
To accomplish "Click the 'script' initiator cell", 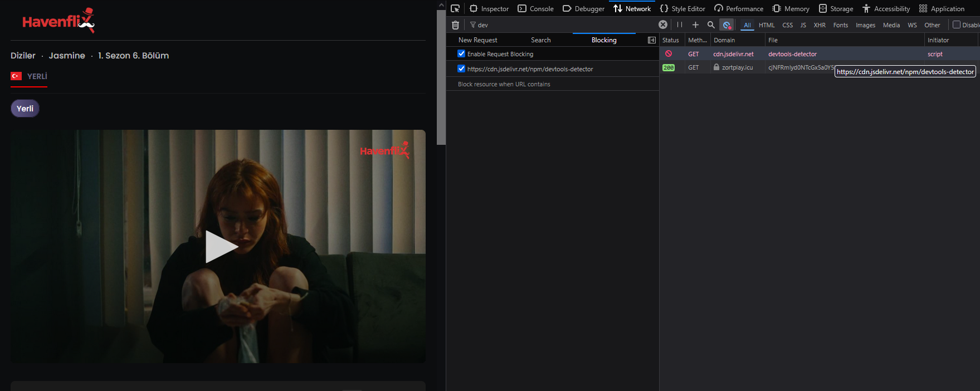I will coord(935,54).
